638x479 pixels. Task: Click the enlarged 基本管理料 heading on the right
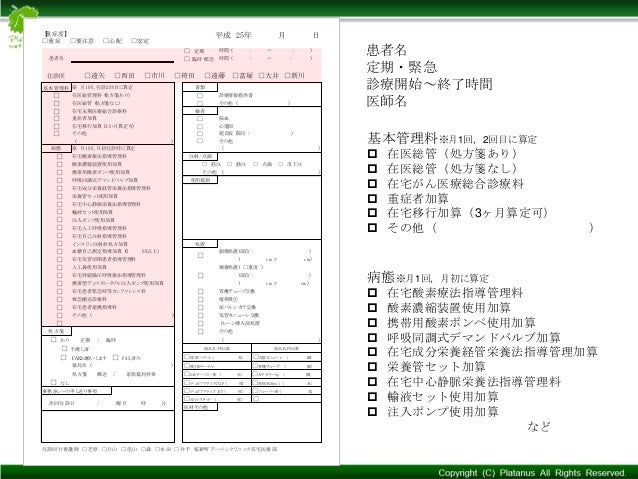[402, 138]
